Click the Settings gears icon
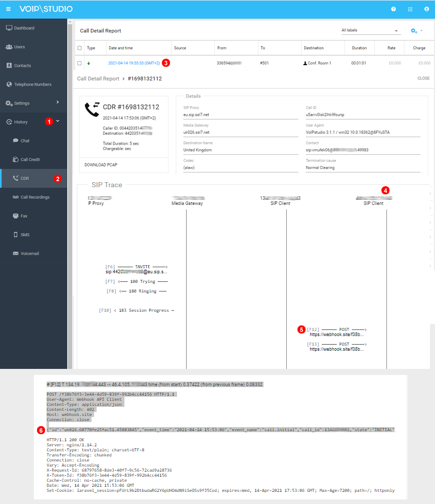Screen dimensions: 435x504 click(x=9, y=103)
